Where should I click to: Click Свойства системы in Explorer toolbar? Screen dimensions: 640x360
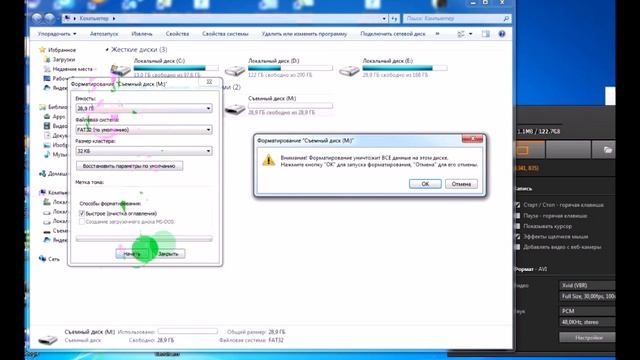point(225,34)
